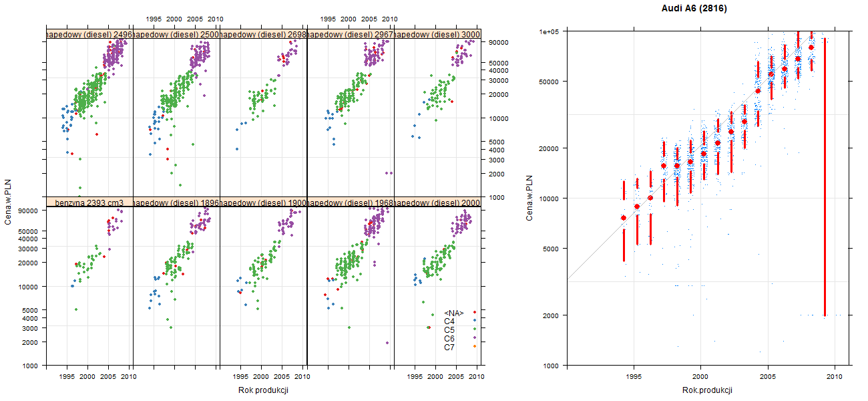Click 2010 below the diesel 1900 panel
This screenshot has width=868, height=401.
pos(302,377)
